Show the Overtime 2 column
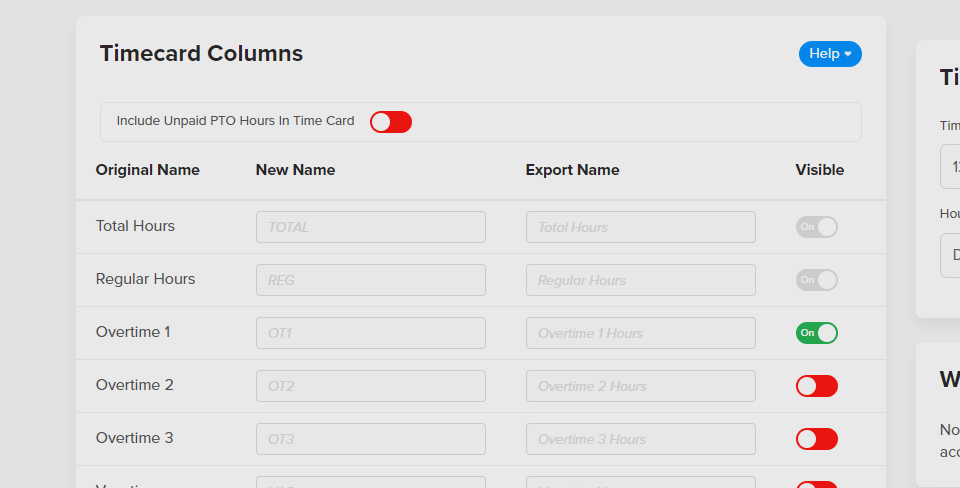Screen dimensions: 960x488 click(x=816, y=386)
